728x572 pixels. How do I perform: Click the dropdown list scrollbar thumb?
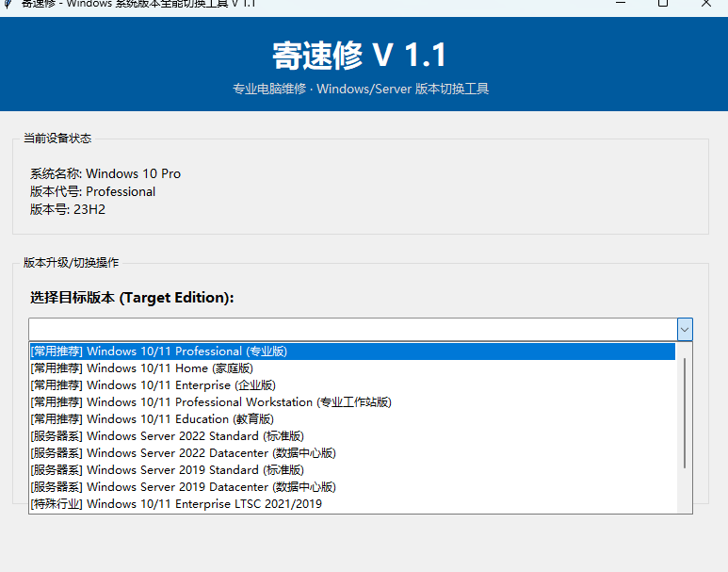pos(685,413)
